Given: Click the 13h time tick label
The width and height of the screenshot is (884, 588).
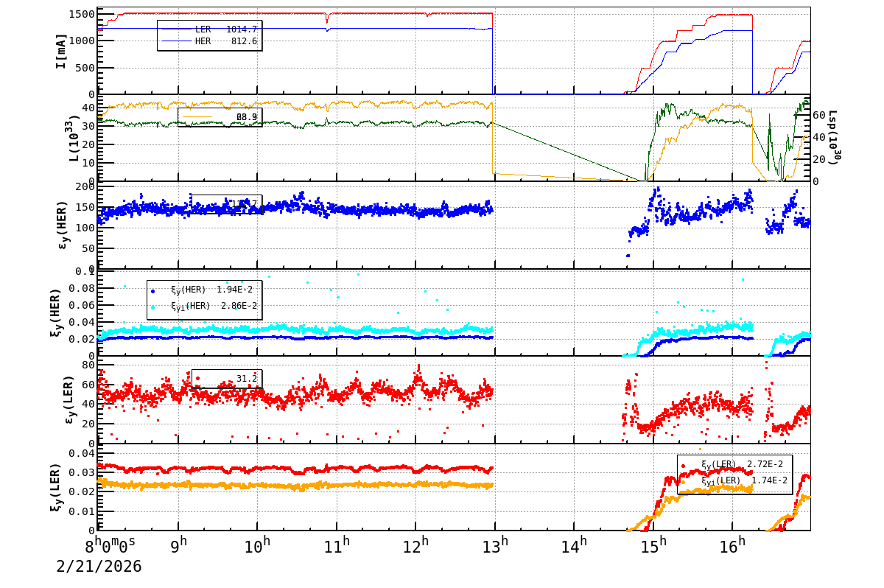Looking at the screenshot, I should coord(497,546).
